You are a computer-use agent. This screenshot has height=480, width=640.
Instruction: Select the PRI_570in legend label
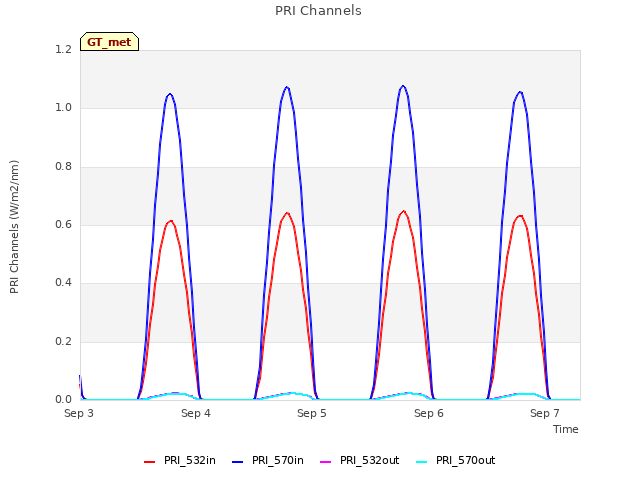[278, 460]
